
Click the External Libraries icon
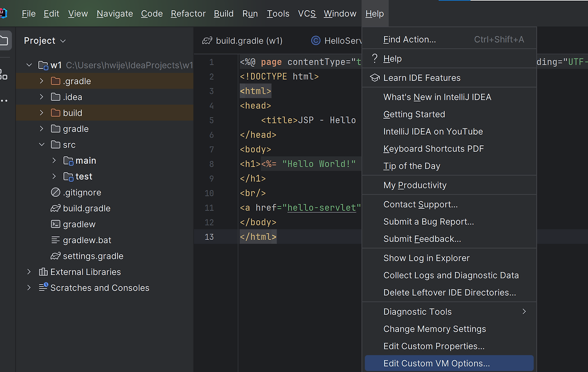43,272
